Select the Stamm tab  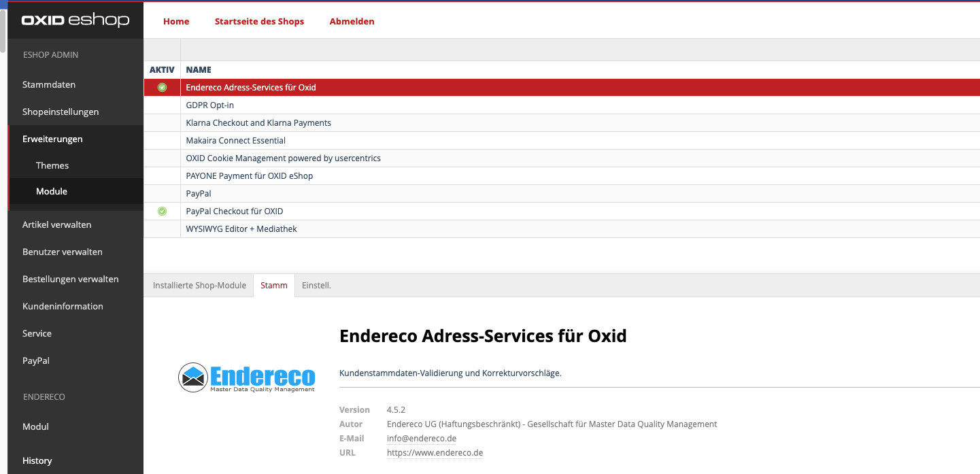point(274,286)
